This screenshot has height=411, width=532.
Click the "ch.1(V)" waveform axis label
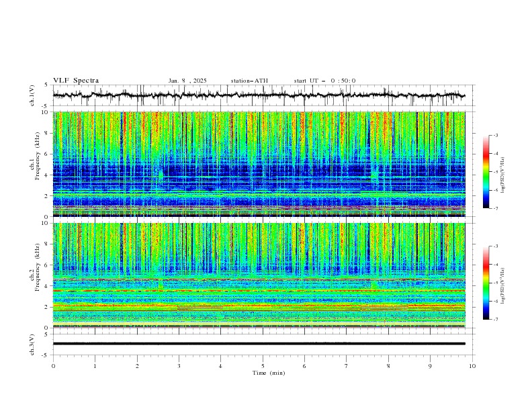click(32, 95)
